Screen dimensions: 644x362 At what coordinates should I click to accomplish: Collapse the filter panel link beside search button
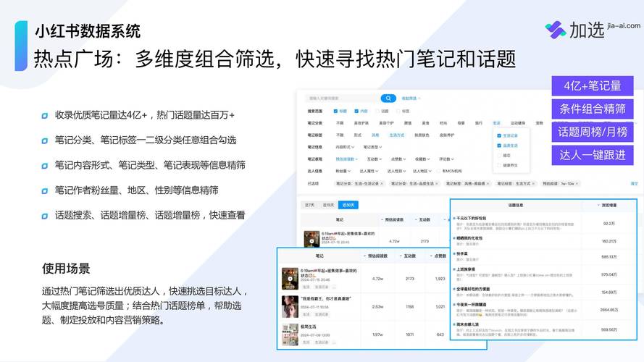click(x=411, y=98)
